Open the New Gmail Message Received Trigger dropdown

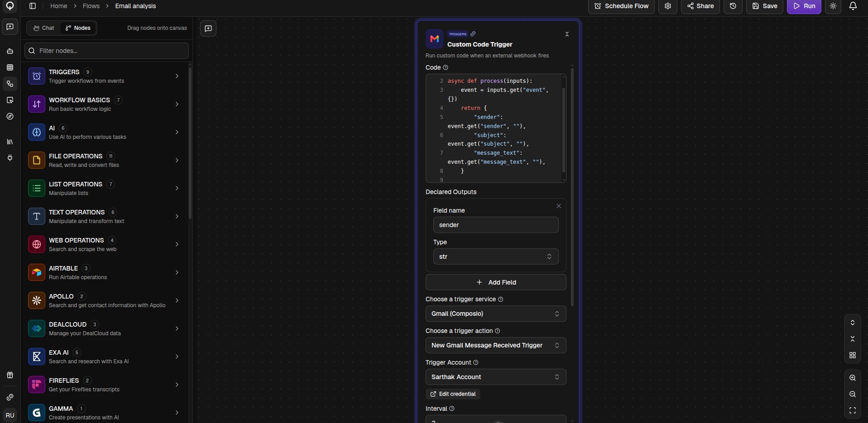tap(496, 345)
